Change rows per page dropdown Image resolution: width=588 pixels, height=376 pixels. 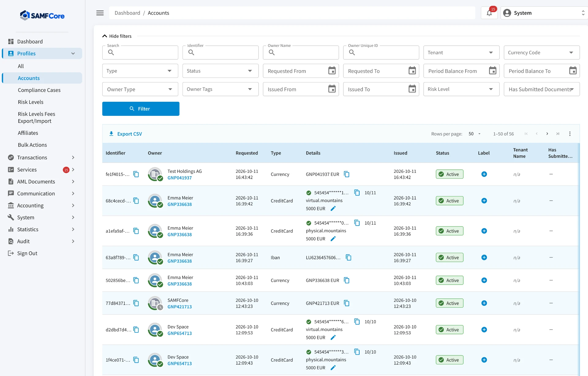pos(475,134)
